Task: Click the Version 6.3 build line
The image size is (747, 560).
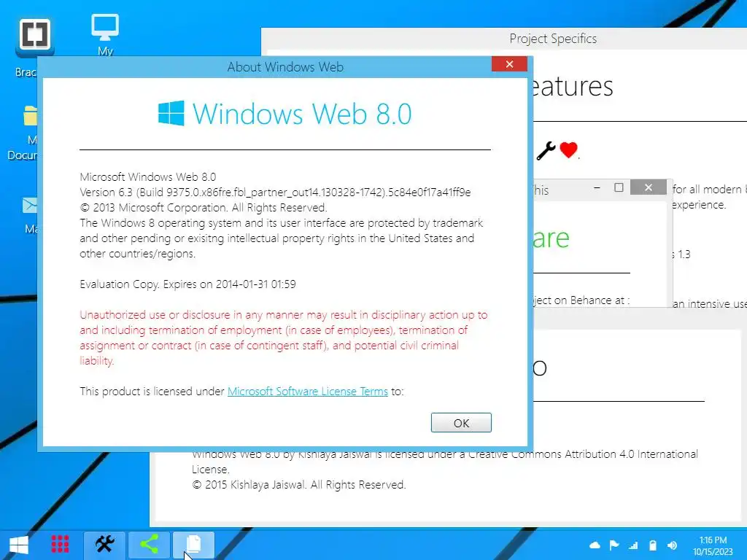Action: tap(275, 192)
